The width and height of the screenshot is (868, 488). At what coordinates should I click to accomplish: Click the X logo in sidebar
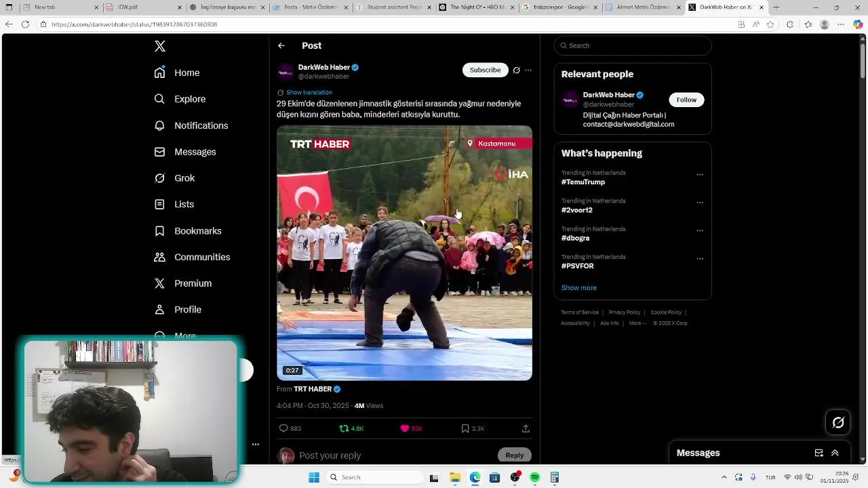(x=160, y=46)
